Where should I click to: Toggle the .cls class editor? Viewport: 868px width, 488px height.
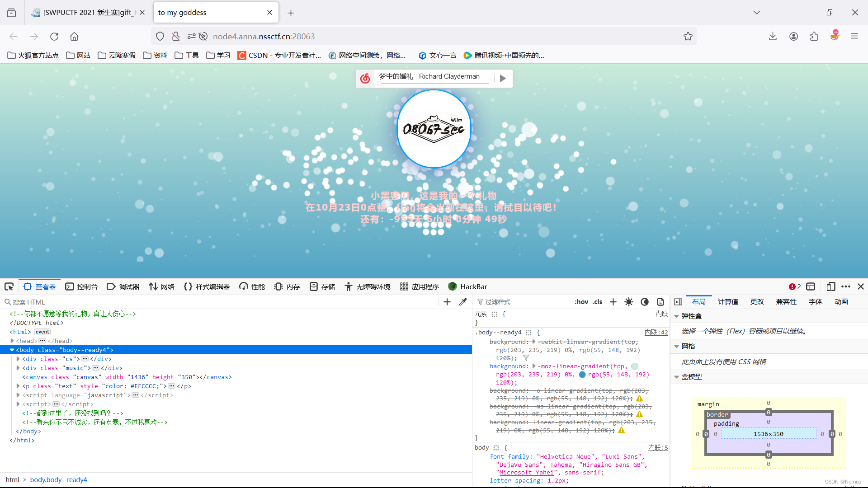coord(598,301)
